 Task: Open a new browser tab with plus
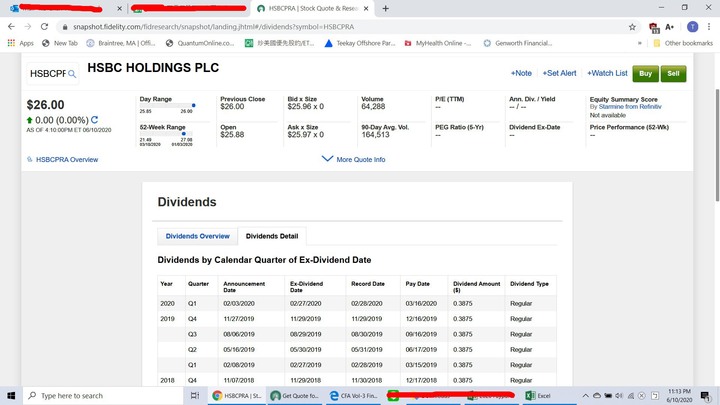tap(386, 8)
